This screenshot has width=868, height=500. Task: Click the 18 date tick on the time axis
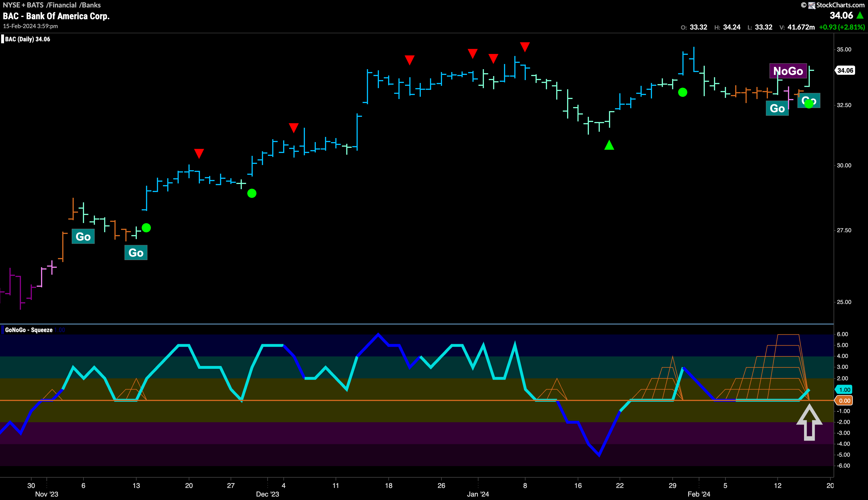(388, 486)
